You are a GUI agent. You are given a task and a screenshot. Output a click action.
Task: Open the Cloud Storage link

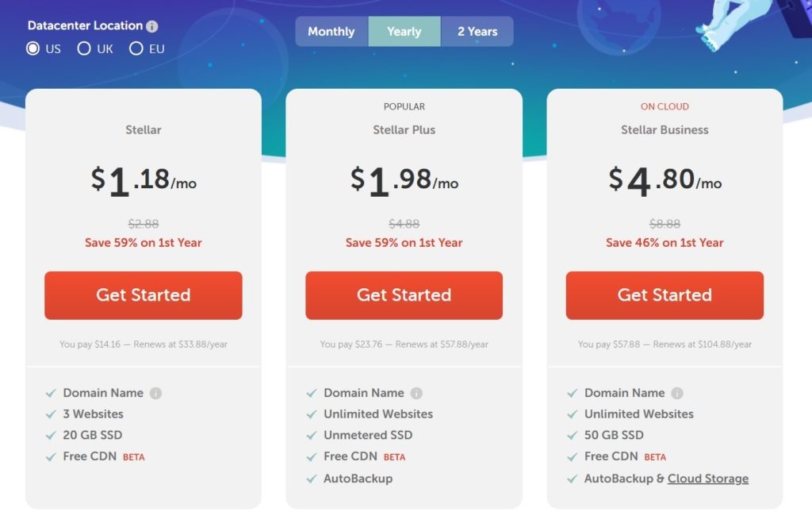pyautogui.click(x=708, y=479)
